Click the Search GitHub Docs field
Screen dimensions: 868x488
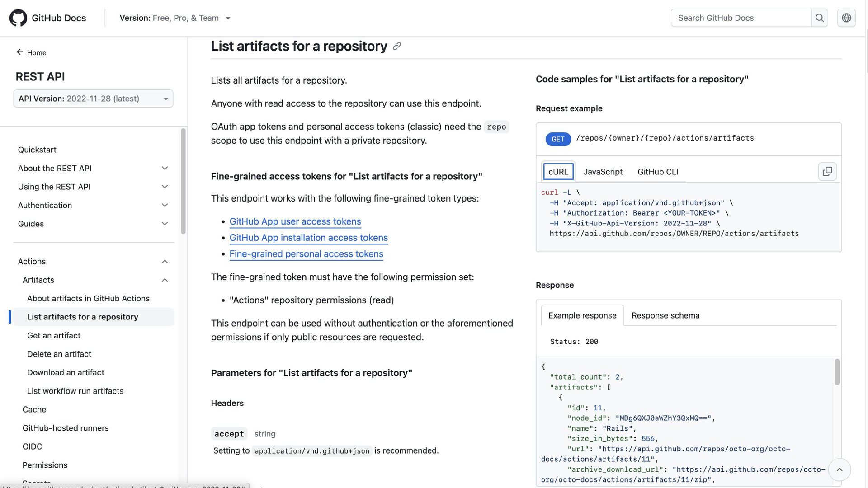(741, 18)
